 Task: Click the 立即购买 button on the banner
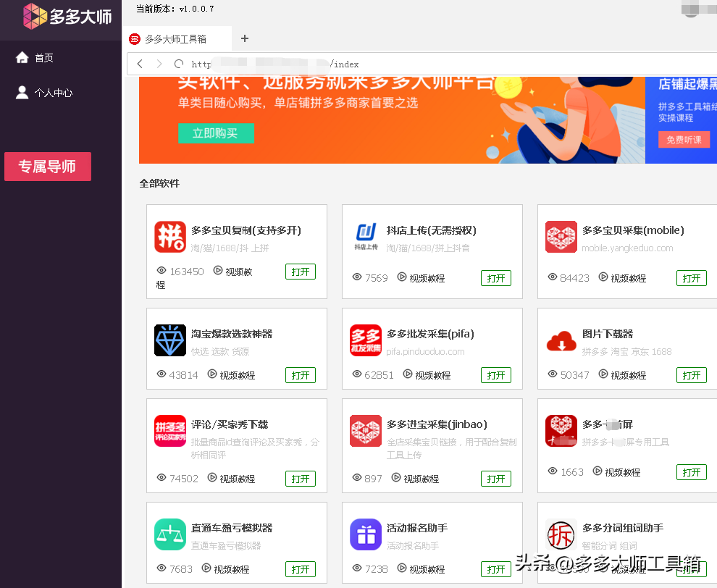(x=216, y=133)
